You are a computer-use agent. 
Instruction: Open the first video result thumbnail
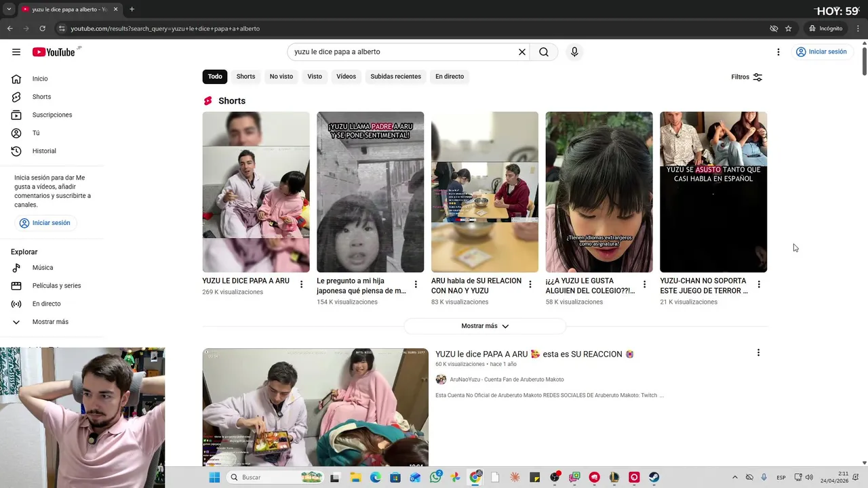(315, 407)
